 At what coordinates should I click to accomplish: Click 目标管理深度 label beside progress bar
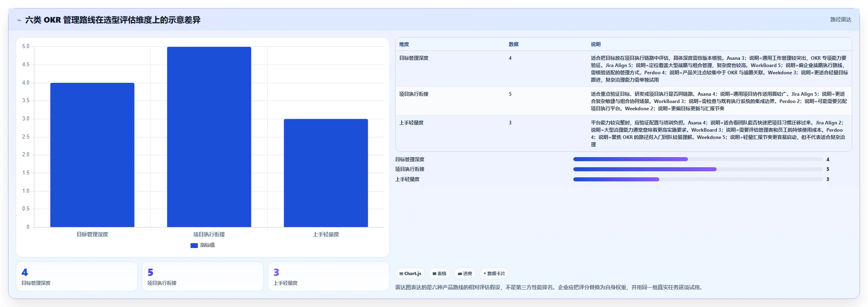410,160
